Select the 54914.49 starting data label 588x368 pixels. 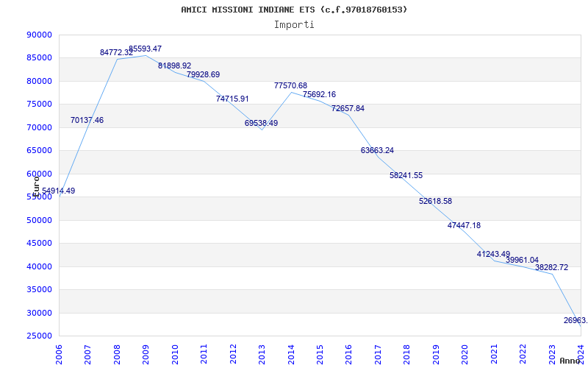58,191
